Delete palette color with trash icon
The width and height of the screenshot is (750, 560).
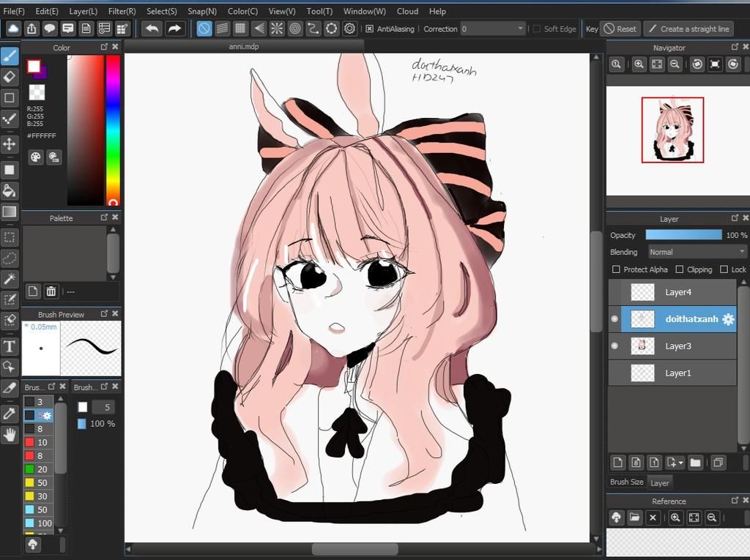[x=51, y=291]
